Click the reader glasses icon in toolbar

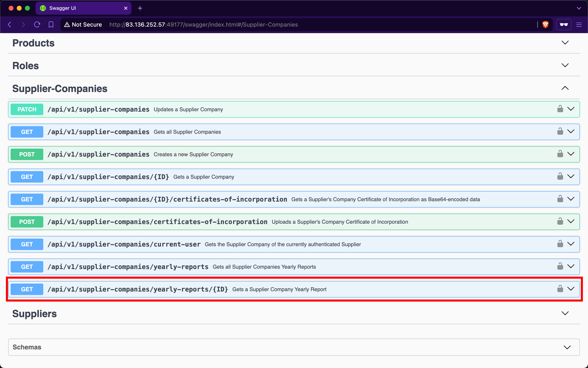pyautogui.click(x=564, y=25)
